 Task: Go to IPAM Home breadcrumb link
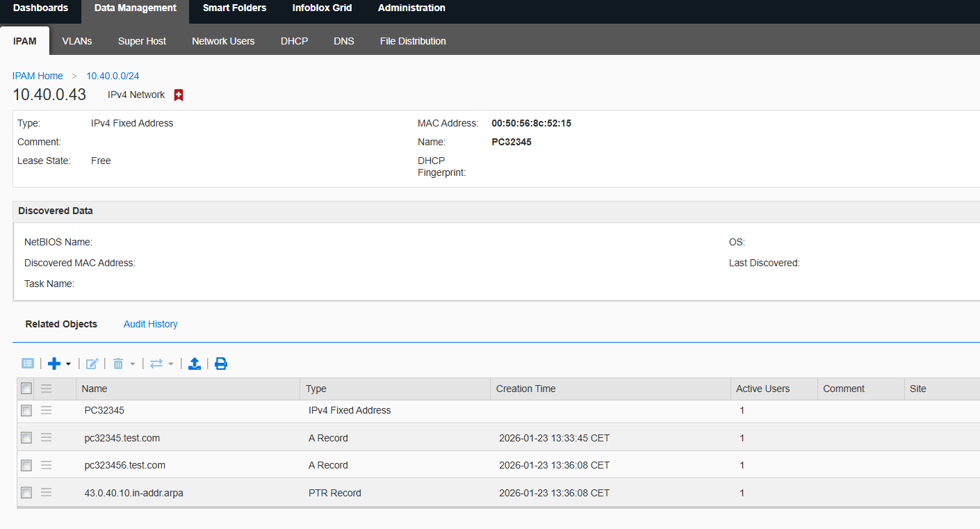(38, 76)
